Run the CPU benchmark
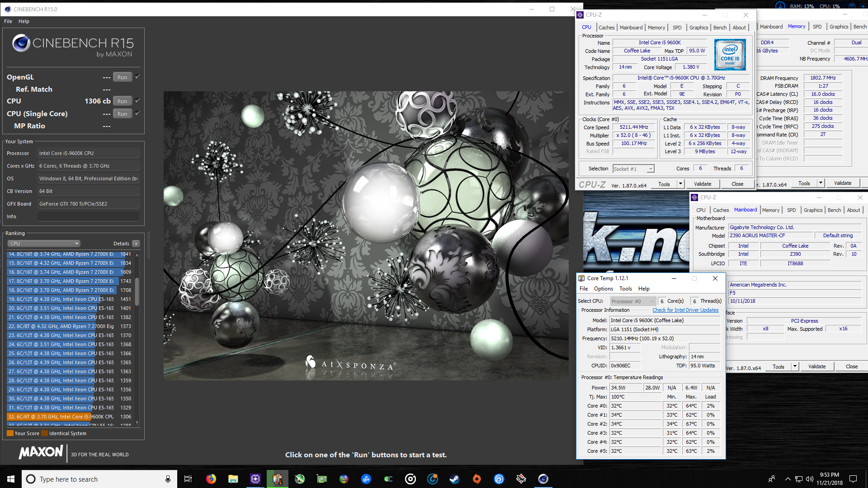 point(123,101)
